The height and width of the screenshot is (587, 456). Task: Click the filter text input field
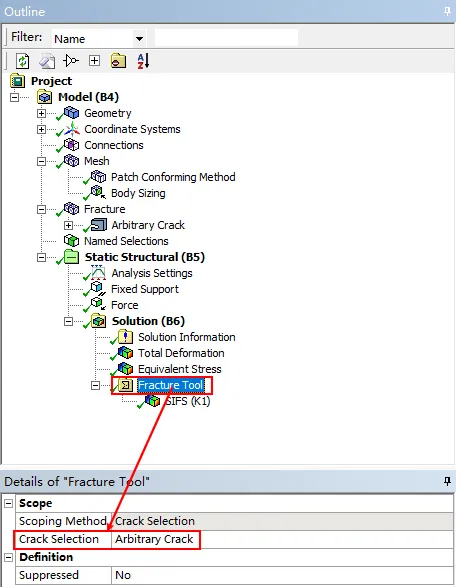(x=226, y=38)
